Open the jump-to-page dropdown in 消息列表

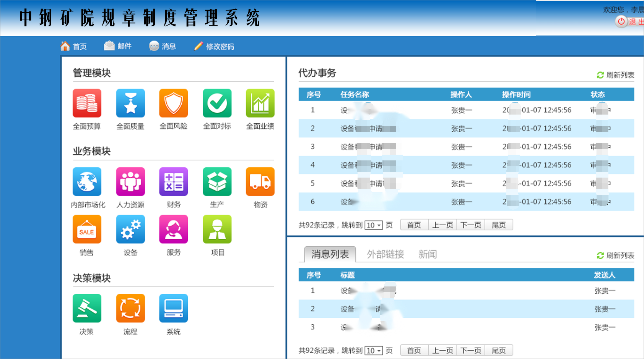(x=374, y=350)
